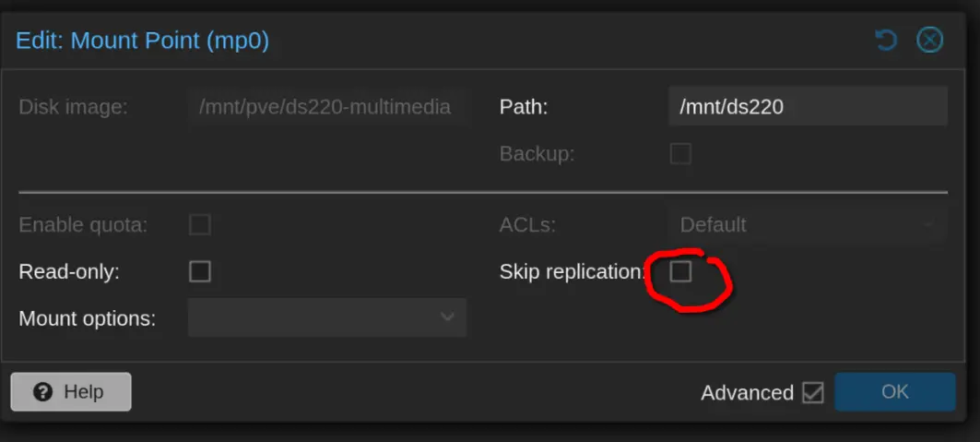Toggle the Read-only checkbox
The height and width of the screenshot is (442, 980).
pyautogui.click(x=200, y=272)
